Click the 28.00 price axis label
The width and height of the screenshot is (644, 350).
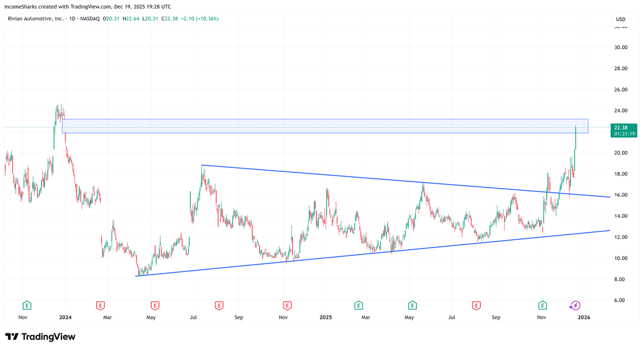pyautogui.click(x=621, y=68)
